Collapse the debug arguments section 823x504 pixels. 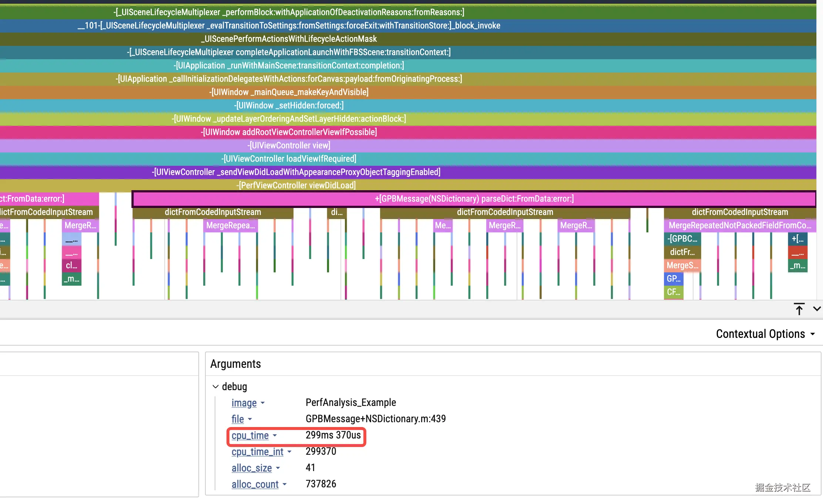pyautogui.click(x=215, y=387)
